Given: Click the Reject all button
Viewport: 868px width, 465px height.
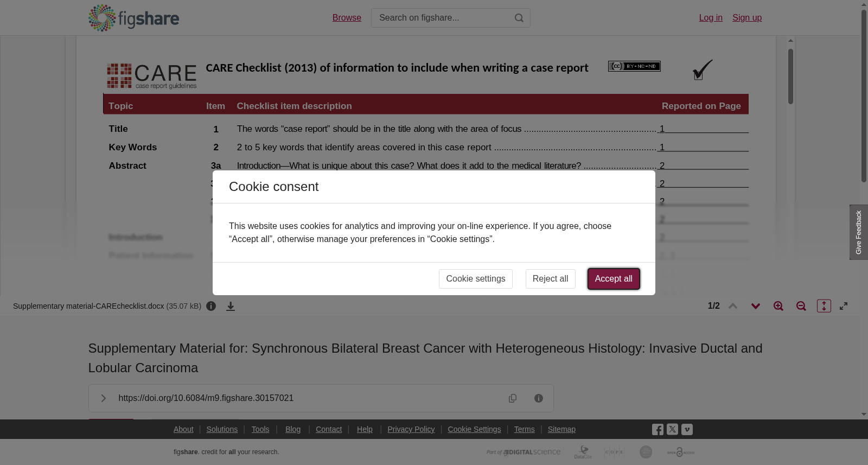Looking at the screenshot, I should (x=550, y=279).
